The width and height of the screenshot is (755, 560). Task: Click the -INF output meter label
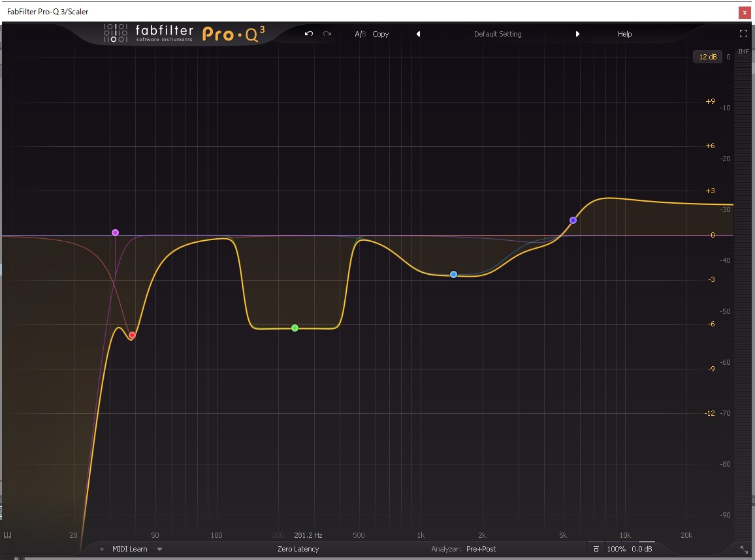point(743,52)
